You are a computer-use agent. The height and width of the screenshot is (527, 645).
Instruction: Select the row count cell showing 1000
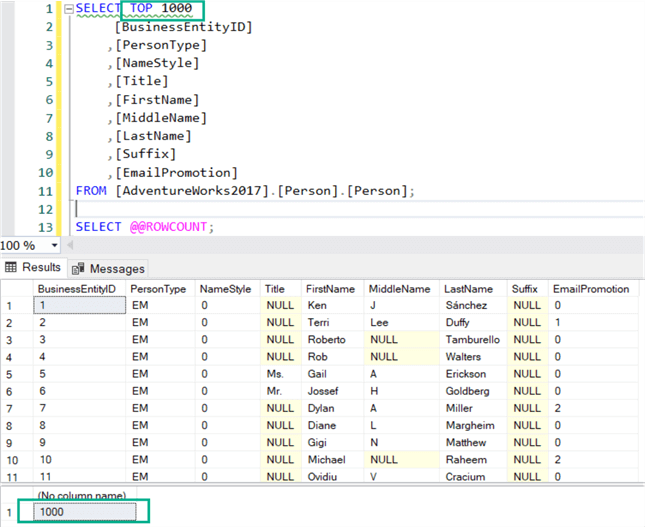click(x=85, y=512)
